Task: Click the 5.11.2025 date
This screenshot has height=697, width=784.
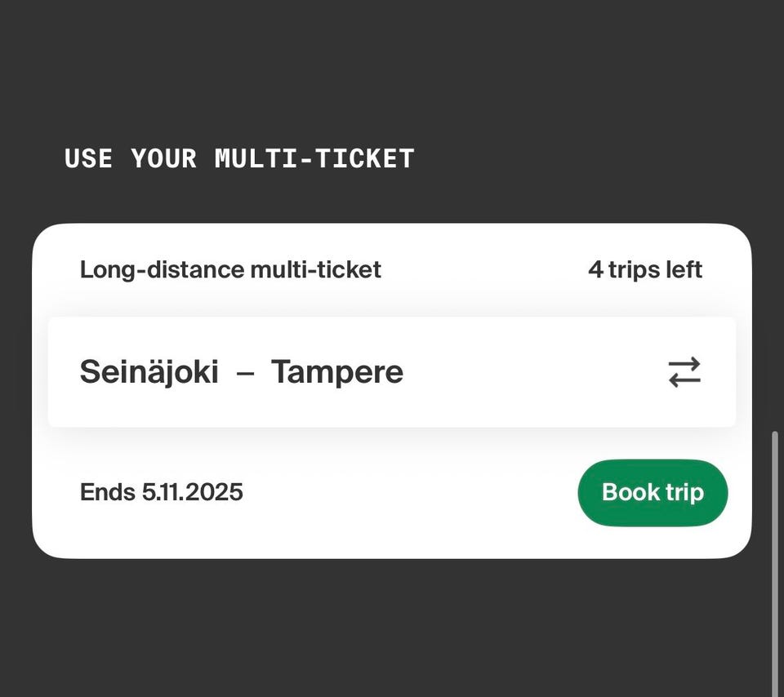Action: [192, 492]
